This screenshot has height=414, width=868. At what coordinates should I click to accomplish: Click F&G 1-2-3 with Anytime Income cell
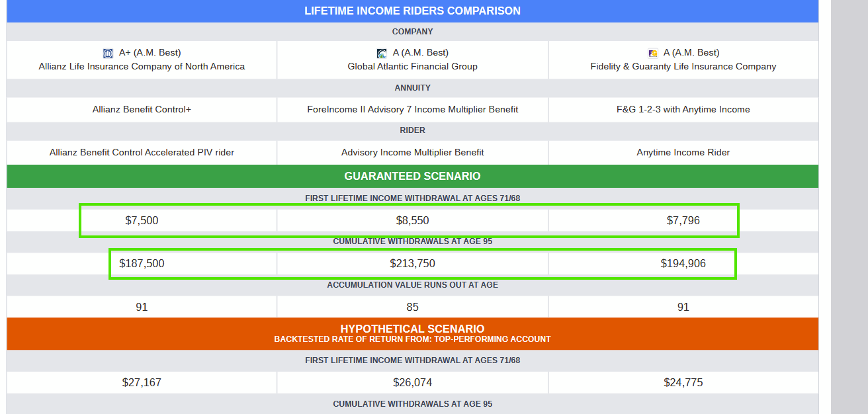(x=683, y=109)
